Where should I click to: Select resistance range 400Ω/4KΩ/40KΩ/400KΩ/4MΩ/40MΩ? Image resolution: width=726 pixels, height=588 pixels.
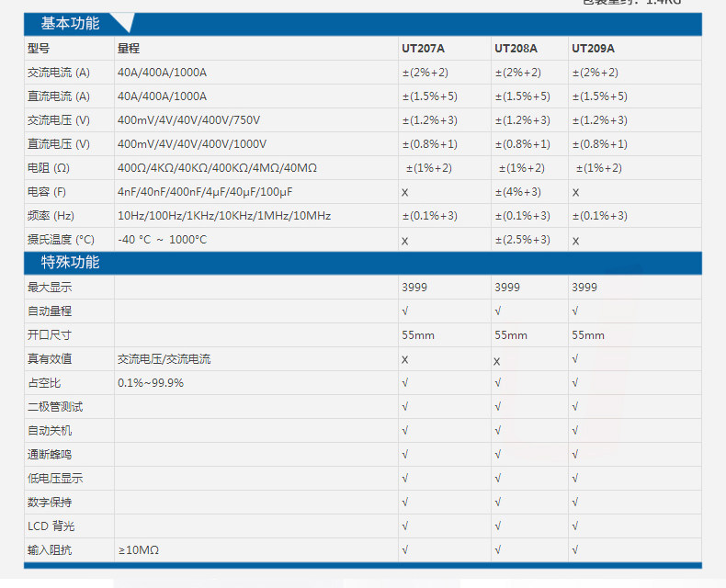tap(217, 168)
